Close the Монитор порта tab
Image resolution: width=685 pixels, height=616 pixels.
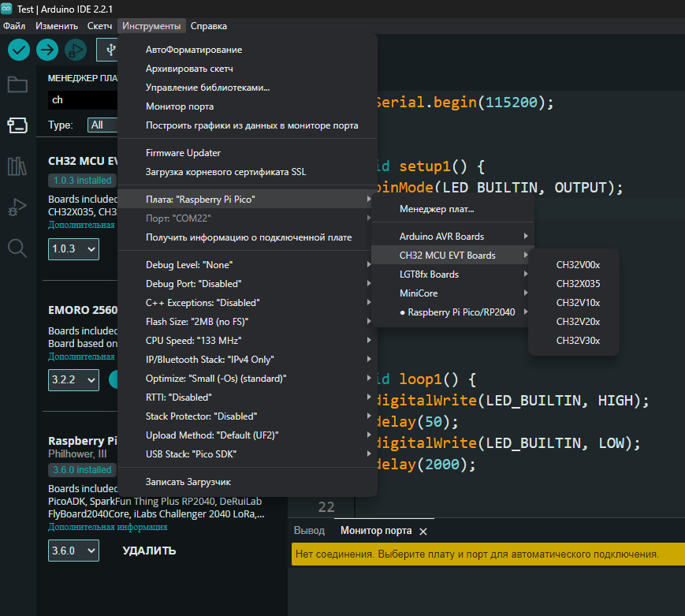[423, 532]
